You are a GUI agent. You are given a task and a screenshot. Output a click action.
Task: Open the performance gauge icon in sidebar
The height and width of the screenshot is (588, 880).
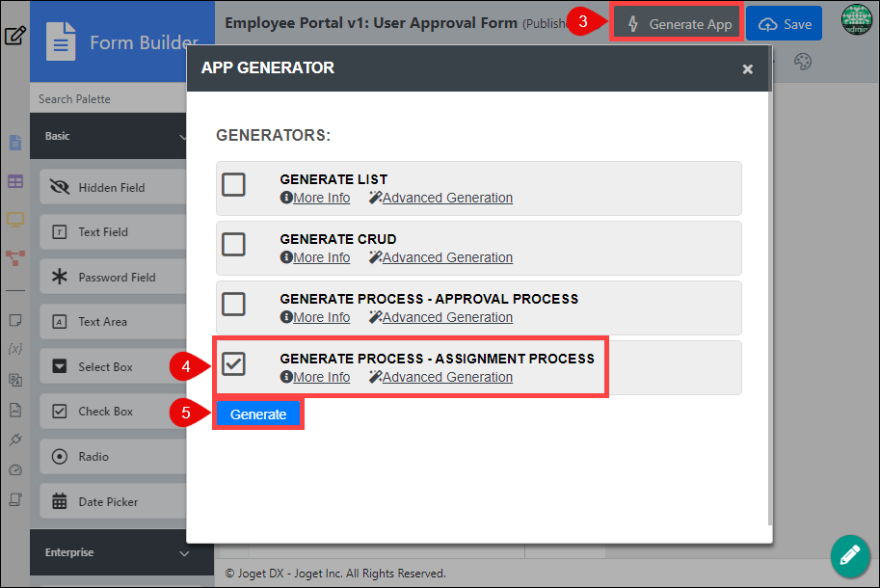15,470
